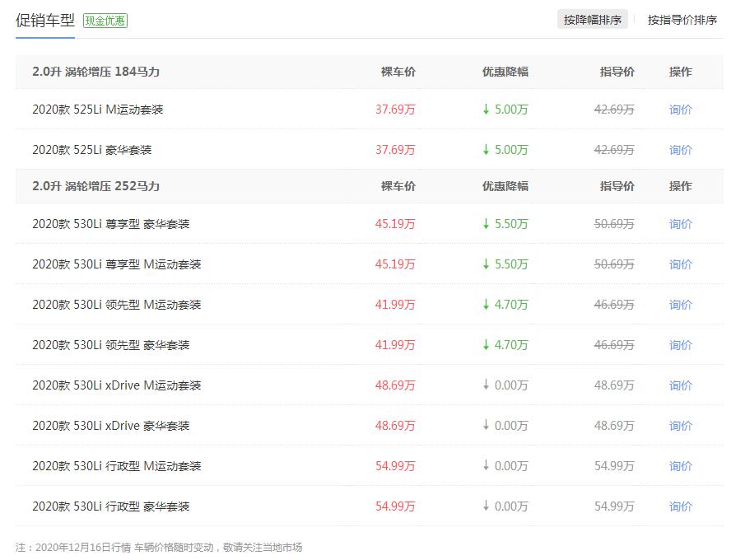Click the 现金优惠 tag
This screenshot has width=731, height=560.
click(x=105, y=21)
